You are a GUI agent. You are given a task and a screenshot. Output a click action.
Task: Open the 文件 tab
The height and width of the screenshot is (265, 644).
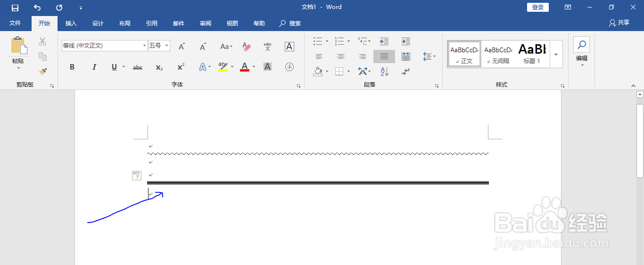click(x=15, y=24)
